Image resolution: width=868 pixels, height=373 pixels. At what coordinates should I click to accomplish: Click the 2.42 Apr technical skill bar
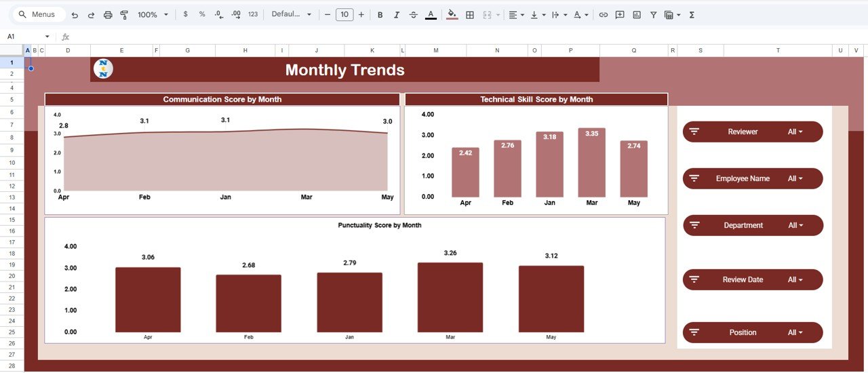coord(465,172)
